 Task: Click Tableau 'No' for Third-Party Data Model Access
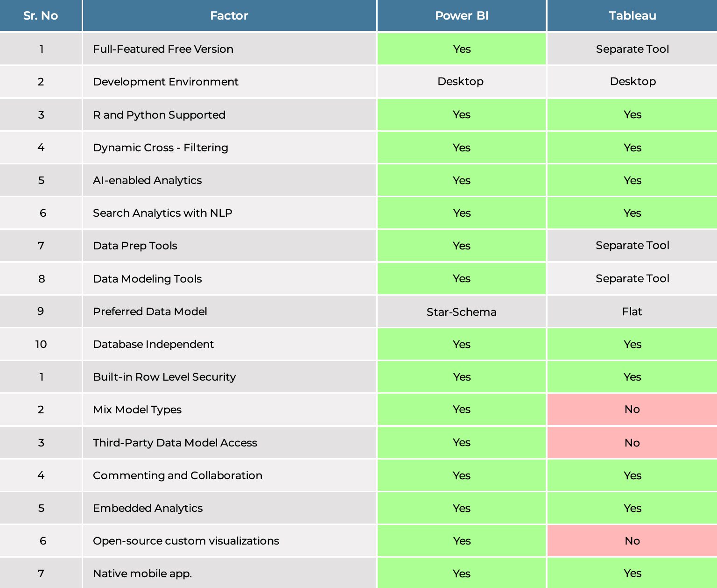pyautogui.click(x=632, y=443)
